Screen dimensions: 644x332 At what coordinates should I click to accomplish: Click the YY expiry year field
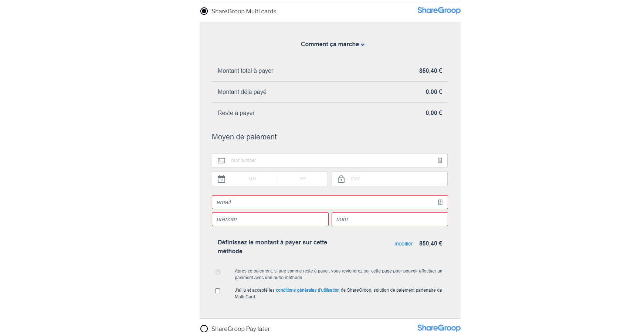(x=302, y=179)
